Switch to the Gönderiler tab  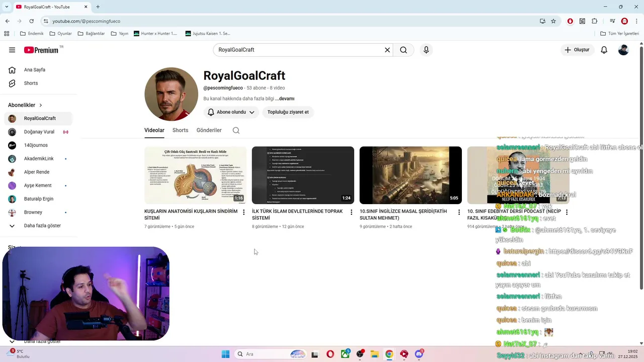click(209, 130)
